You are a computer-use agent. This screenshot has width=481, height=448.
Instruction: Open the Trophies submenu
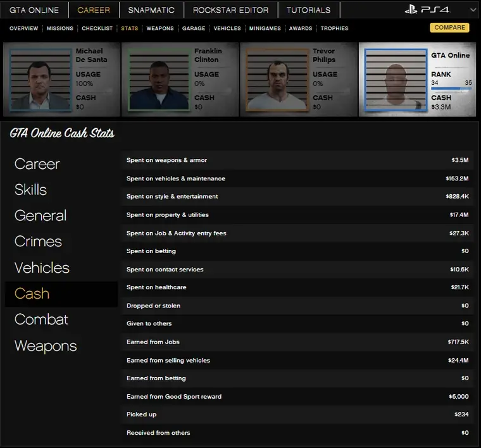(x=334, y=28)
